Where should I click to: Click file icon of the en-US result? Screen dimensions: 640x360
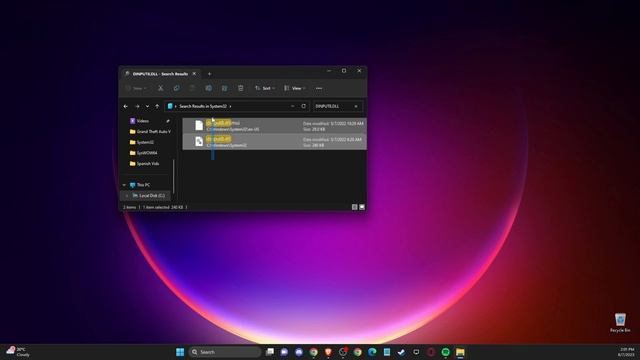coord(199,125)
